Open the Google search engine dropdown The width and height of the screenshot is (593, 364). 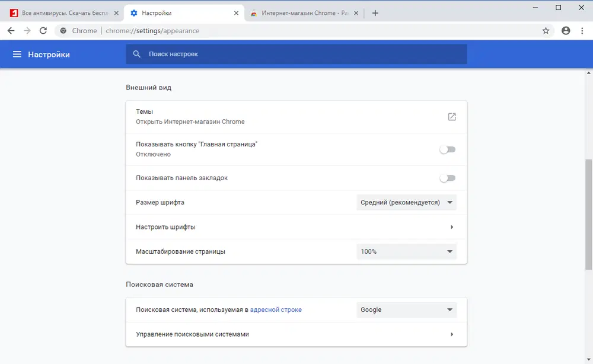coord(406,309)
